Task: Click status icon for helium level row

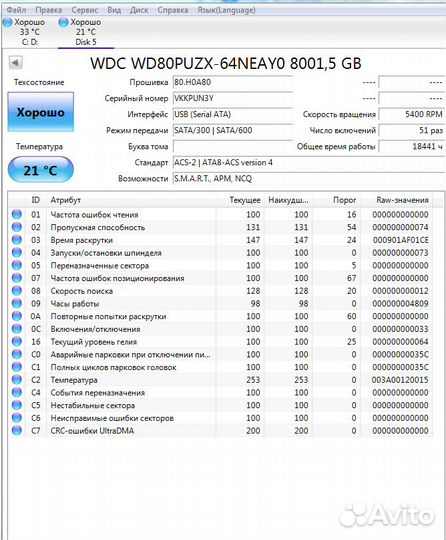Action: (17, 341)
